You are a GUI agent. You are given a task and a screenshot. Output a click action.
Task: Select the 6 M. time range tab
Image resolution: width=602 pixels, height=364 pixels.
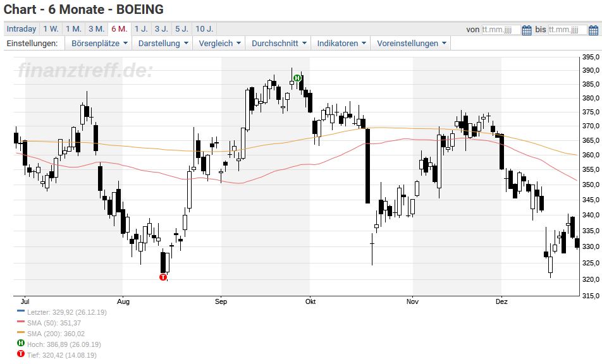120,29
